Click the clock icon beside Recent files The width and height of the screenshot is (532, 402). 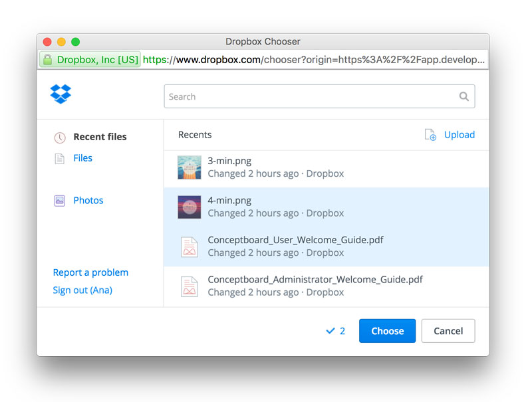pos(60,138)
